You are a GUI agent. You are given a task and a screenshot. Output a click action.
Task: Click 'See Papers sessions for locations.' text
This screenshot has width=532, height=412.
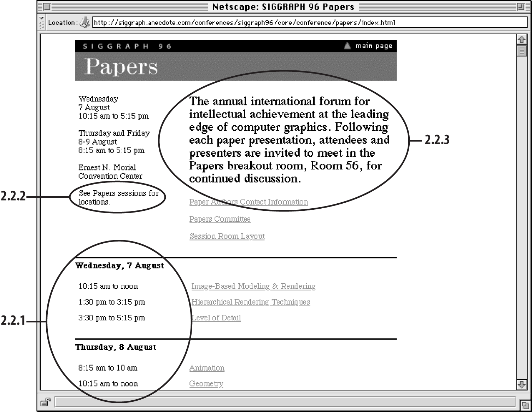(x=119, y=197)
